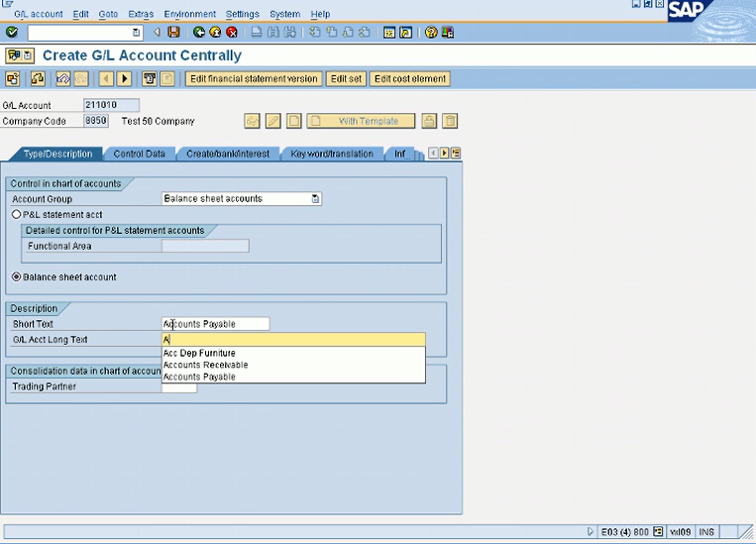Click the green Enter checkmark icon
Viewport: 756px width, 544px height.
tap(12, 33)
